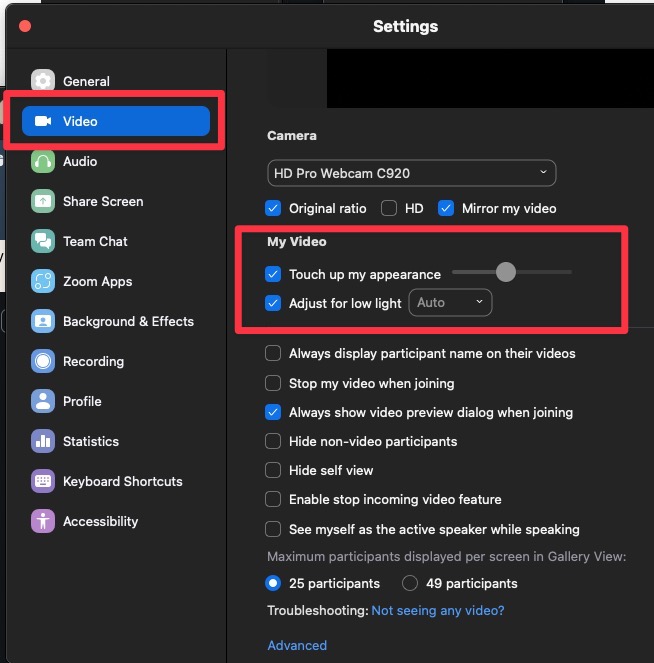Open General settings label
The height and width of the screenshot is (663, 654).
[86, 81]
